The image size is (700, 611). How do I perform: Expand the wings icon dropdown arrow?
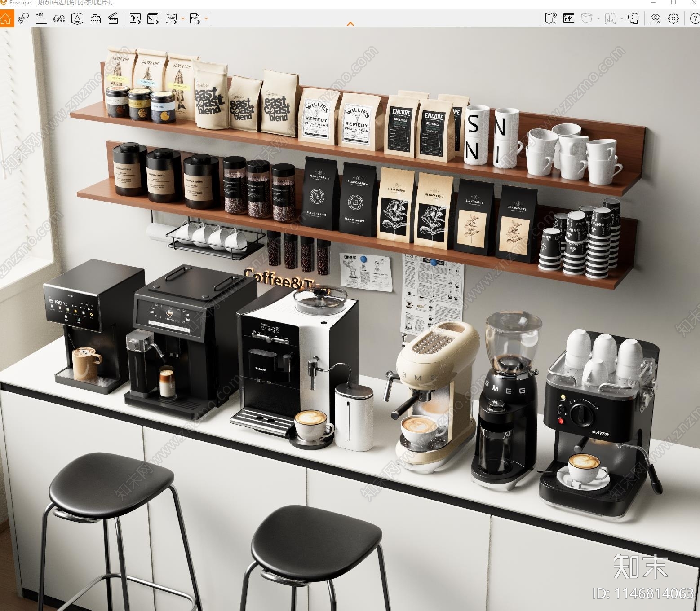point(622,18)
